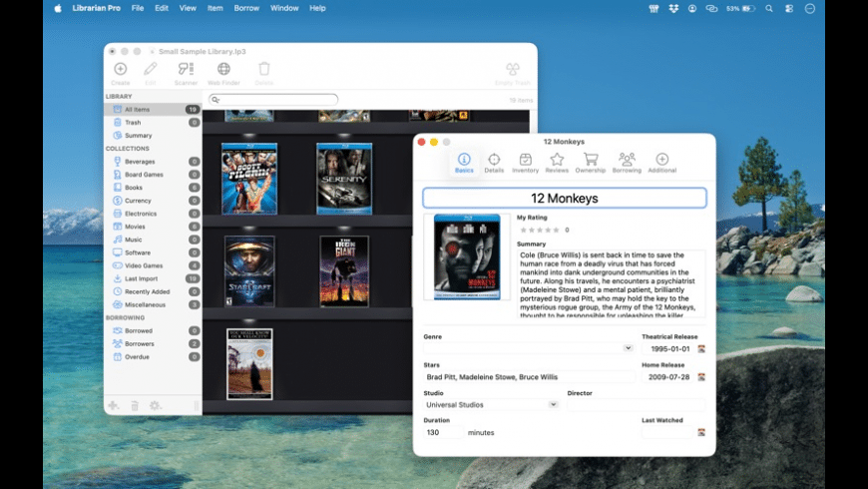The height and width of the screenshot is (489, 868).
Task: Click the library search field
Action: [x=273, y=100]
